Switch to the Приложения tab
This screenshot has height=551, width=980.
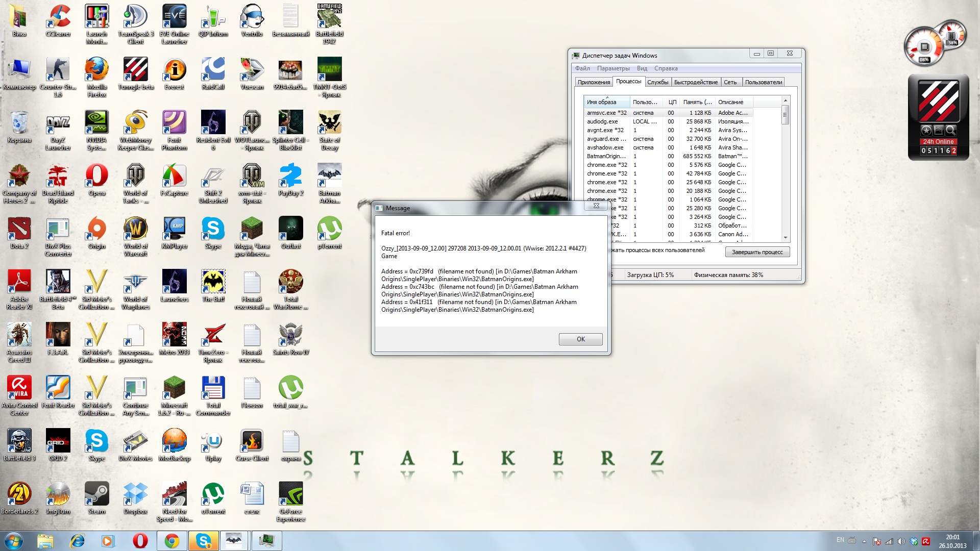tap(594, 82)
